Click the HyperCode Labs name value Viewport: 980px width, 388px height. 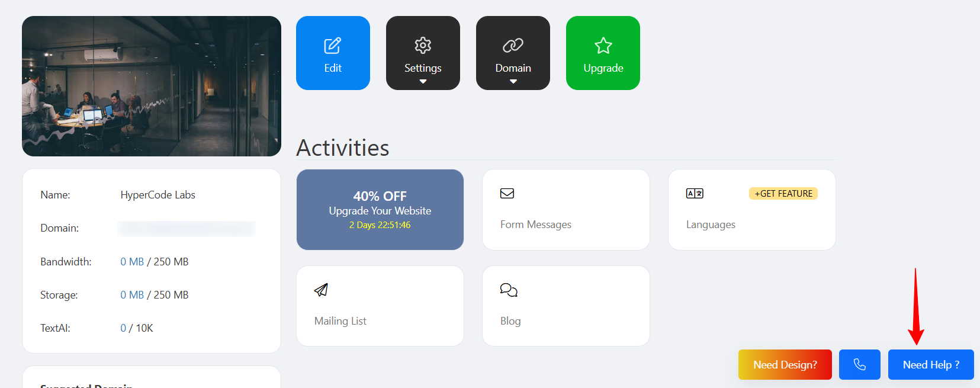(158, 195)
